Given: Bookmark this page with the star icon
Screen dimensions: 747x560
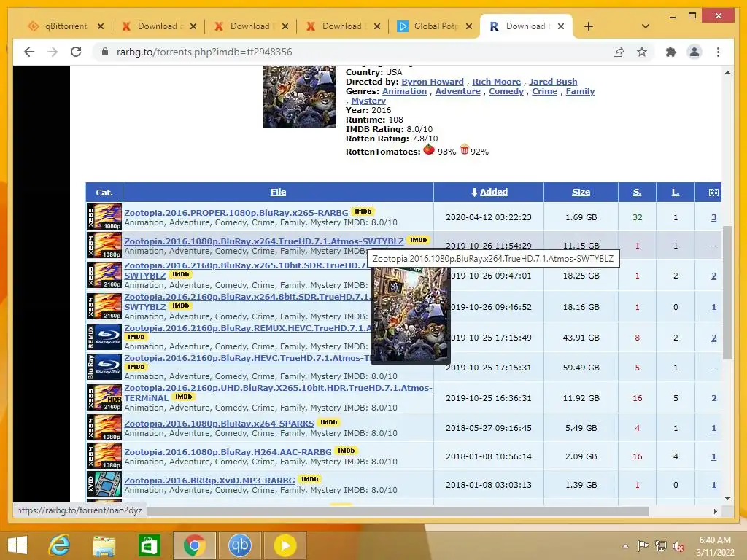Looking at the screenshot, I should coord(642,52).
